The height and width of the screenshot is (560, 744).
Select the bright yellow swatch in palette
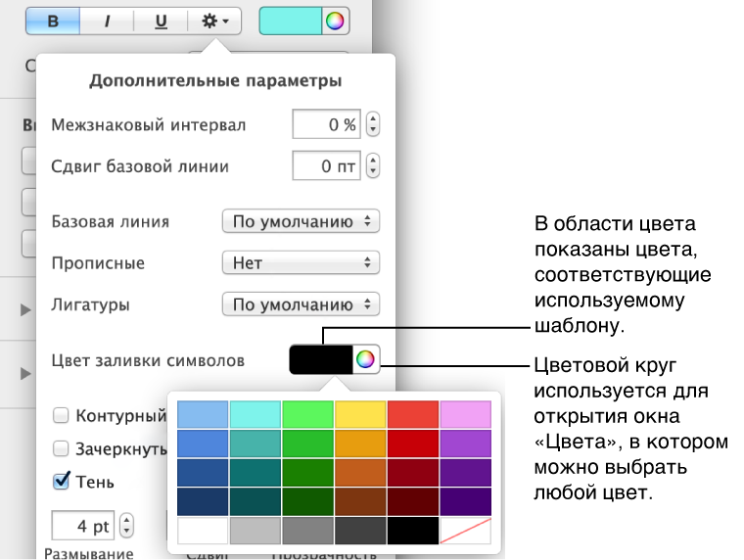coord(360,414)
